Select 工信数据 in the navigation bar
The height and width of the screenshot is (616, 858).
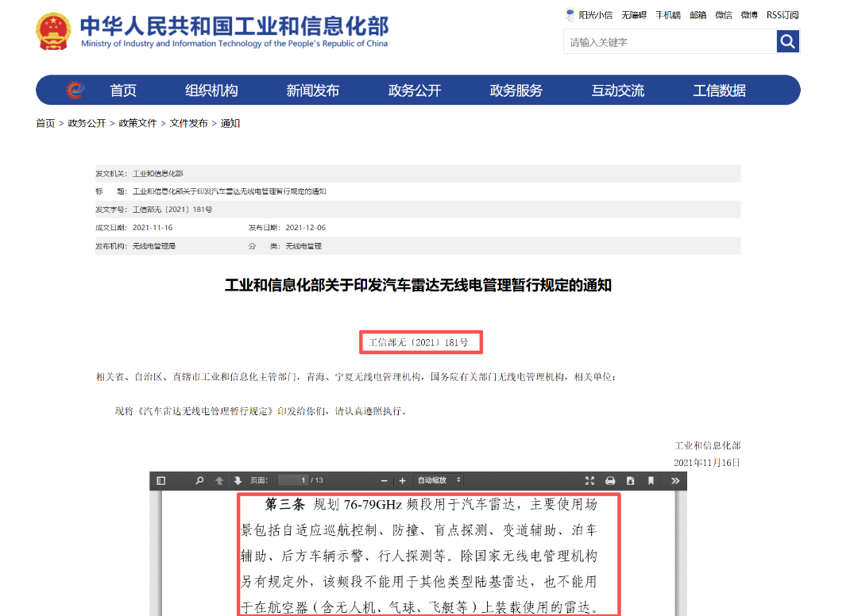pos(719,90)
